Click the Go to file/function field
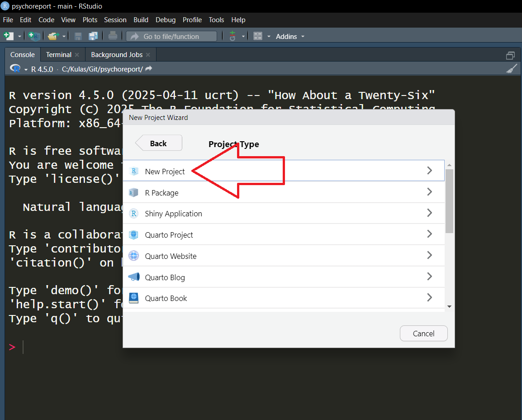Viewport: 522px width, 420px height. [x=172, y=36]
